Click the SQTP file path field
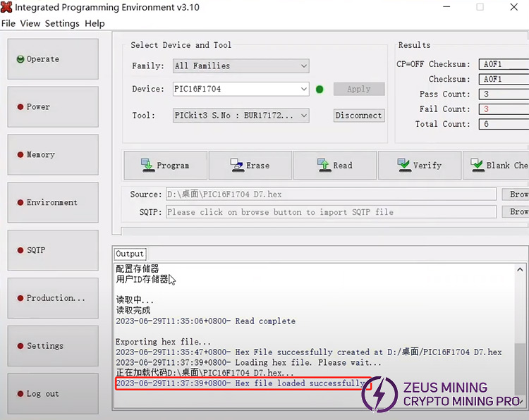The width and height of the screenshot is (529, 420). [x=331, y=212]
